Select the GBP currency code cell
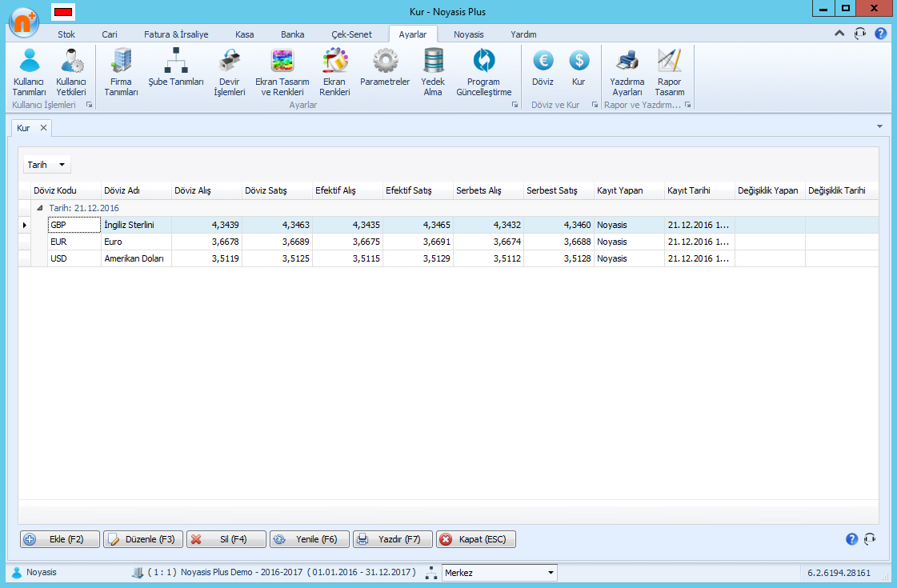The height and width of the screenshot is (588, 897). click(x=74, y=225)
